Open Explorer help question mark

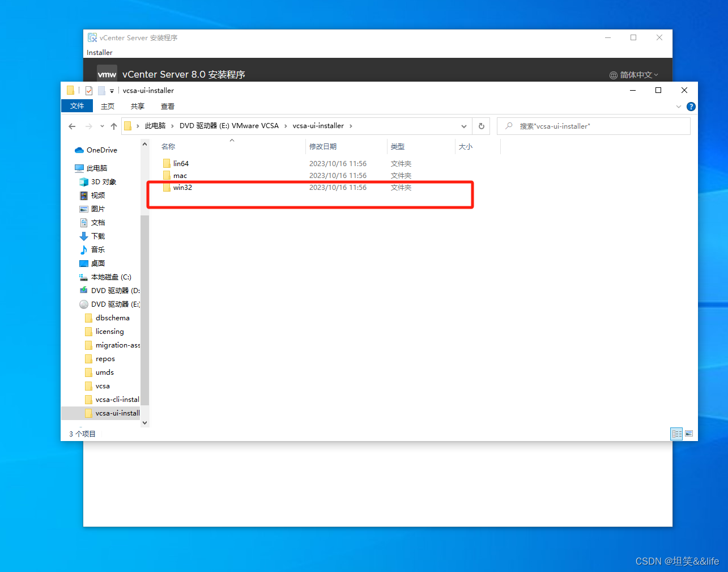tap(691, 107)
